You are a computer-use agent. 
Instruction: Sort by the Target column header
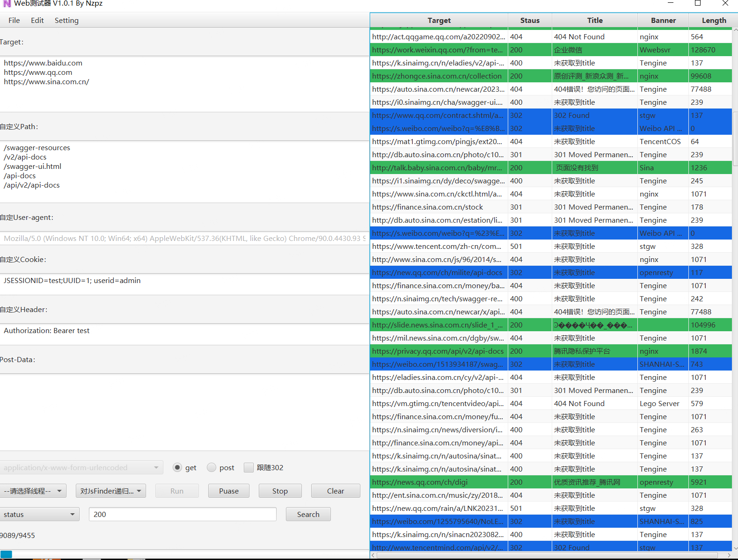tap(439, 20)
